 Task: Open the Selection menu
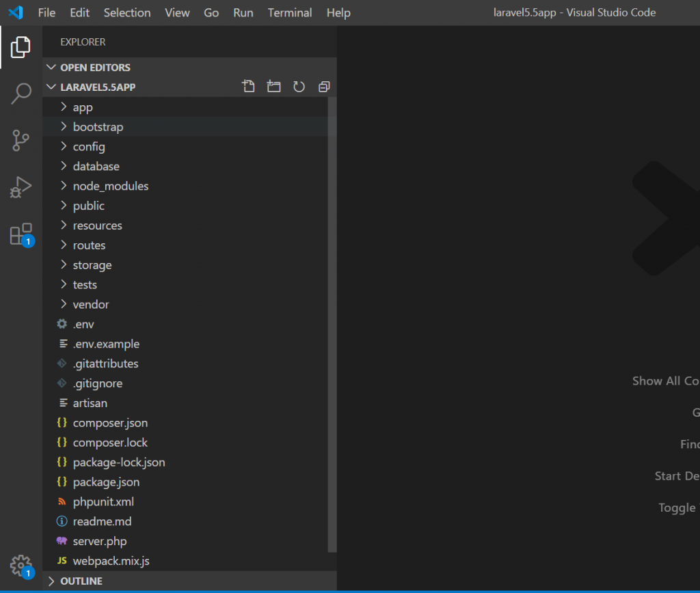127,13
